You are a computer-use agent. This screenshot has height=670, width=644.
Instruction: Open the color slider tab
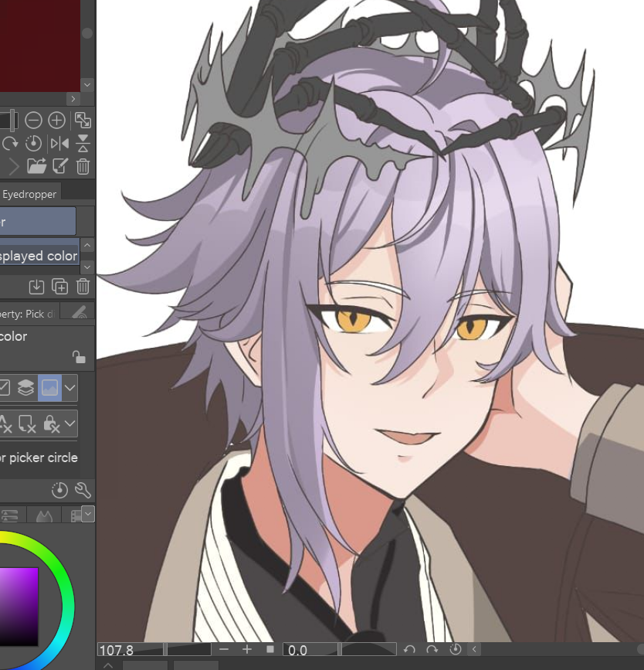click(10, 516)
